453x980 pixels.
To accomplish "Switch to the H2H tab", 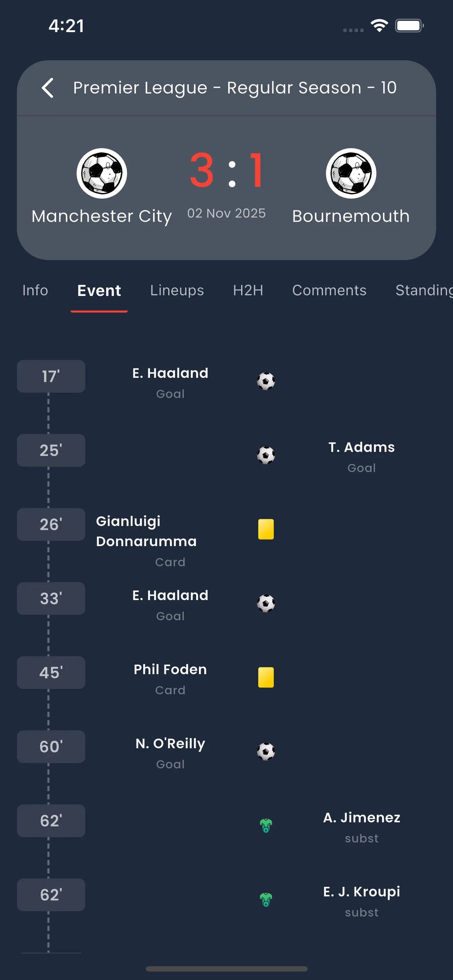I will click(x=248, y=290).
